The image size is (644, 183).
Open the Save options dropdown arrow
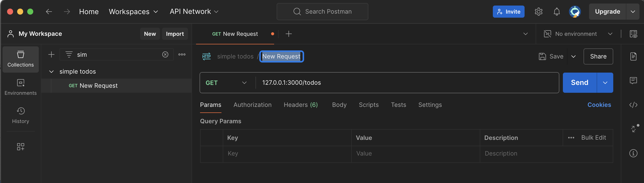click(573, 56)
